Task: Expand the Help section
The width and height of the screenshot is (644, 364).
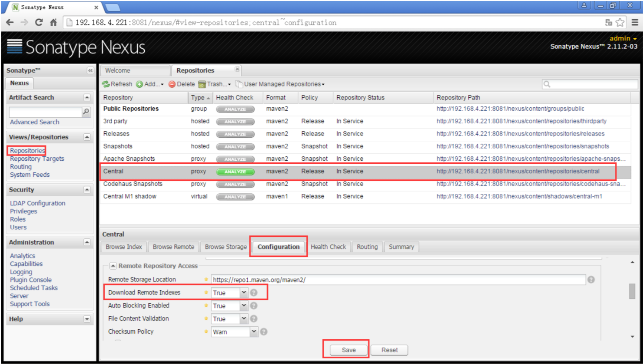Action: pyautogui.click(x=87, y=319)
